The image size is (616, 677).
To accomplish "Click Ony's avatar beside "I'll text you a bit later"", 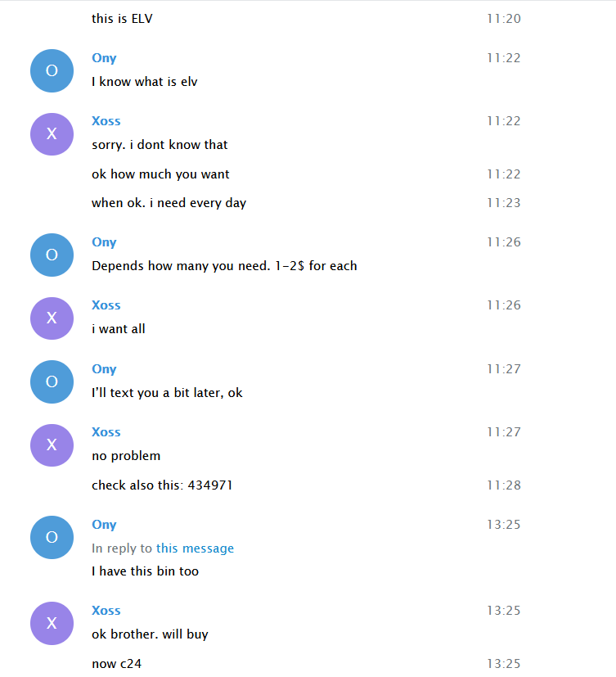I will (x=52, y=381).
